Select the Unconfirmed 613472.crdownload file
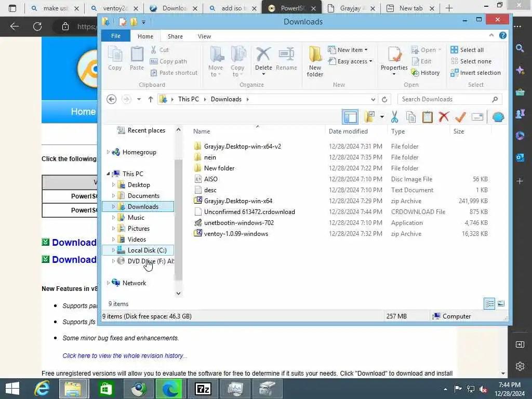 pyautogui.click(x=249, y=212)
